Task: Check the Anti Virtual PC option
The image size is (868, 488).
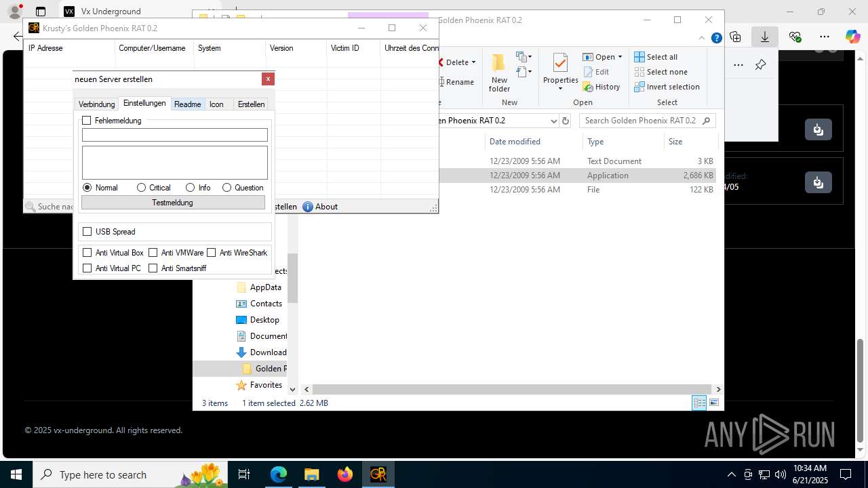Action: (x=87, y=268)
